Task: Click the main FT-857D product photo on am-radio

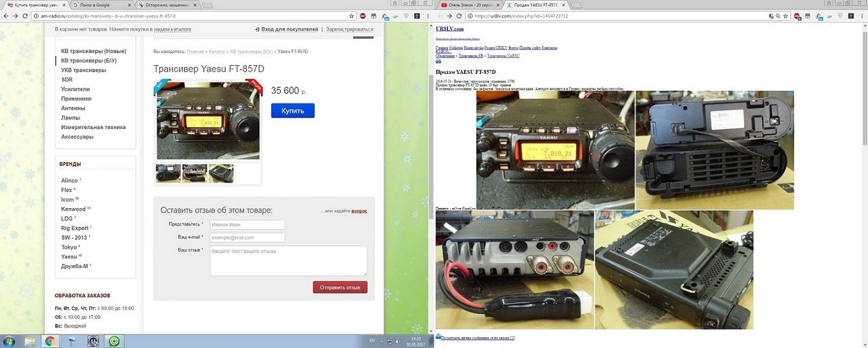Action: (x=207, y=120)
